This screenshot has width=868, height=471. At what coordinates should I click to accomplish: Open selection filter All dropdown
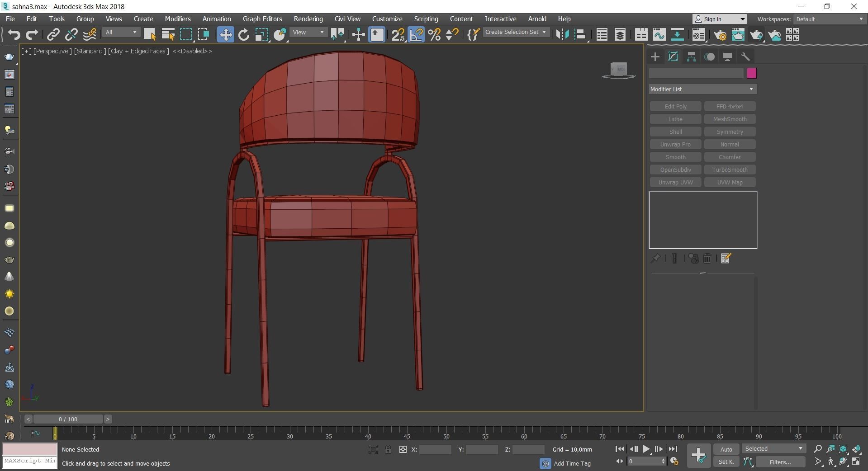pyautogui.click(x=121, y=33)
